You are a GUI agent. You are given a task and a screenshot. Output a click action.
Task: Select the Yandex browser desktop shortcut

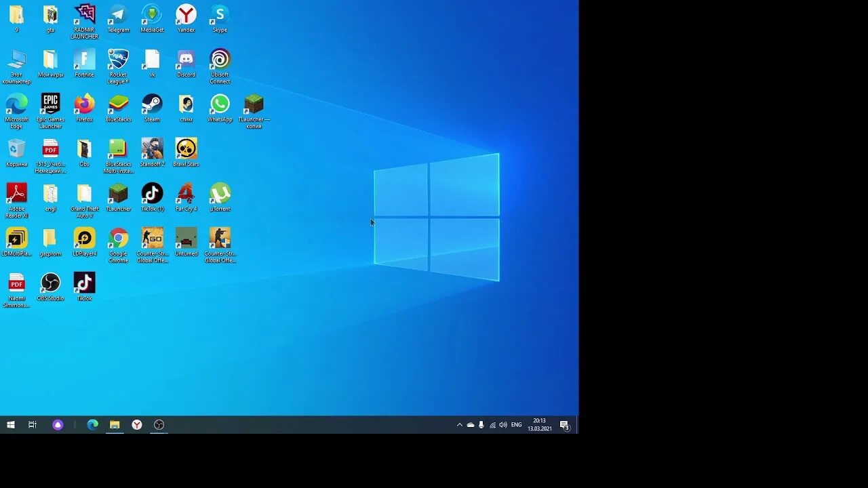[186, 18]
